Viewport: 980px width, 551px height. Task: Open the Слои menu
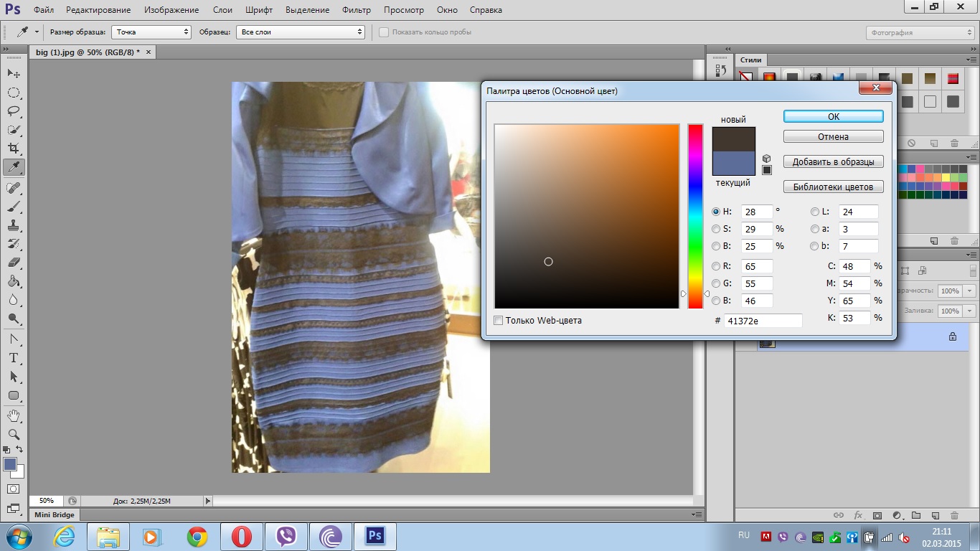click(222, 10)
